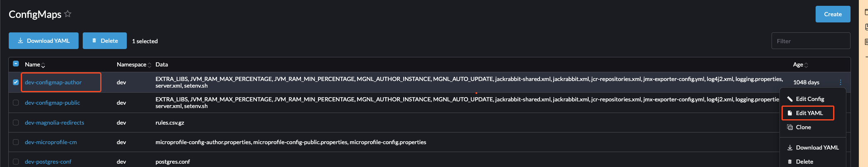Open the dev-microprofile-cm configmap link
The width and height of the screenshot is (868, 167).
coord(51,142)
